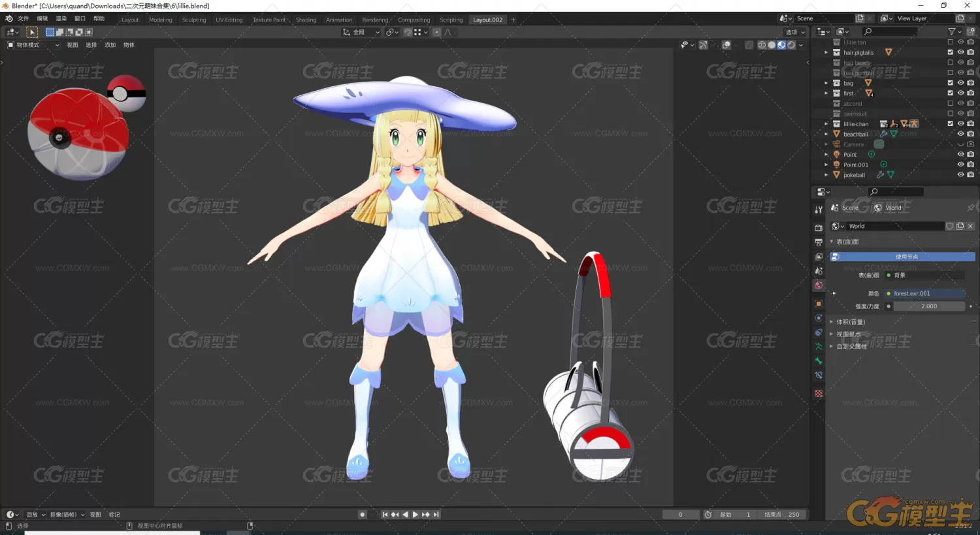Screen dimensions: 980x535
Task: Open the Bone properties tab
Action: [819, 361]
